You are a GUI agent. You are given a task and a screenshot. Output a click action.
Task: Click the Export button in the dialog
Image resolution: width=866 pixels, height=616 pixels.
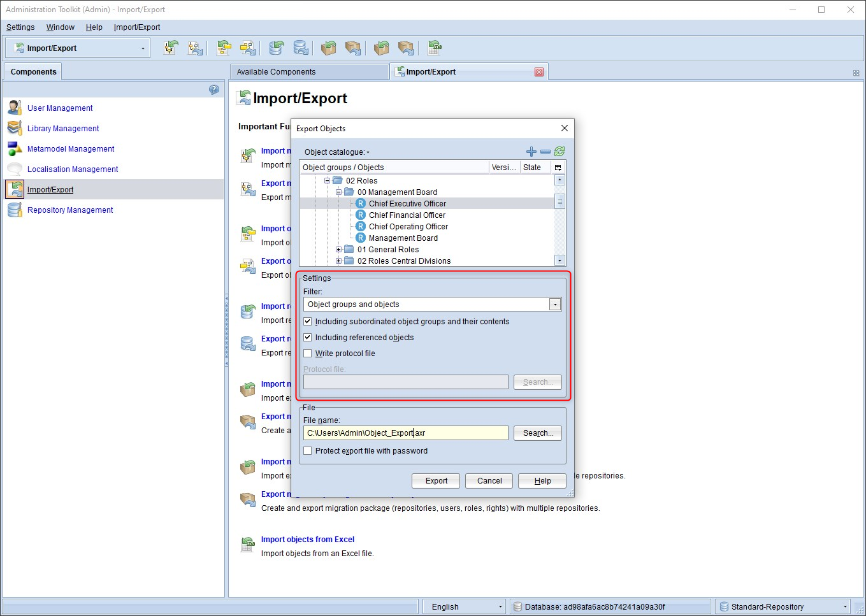[x=437, y=481]
